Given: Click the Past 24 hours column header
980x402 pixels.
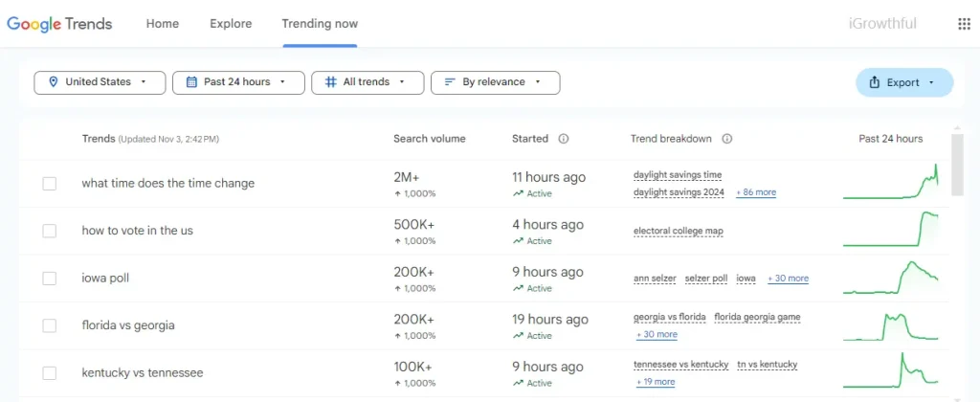Looking at the screenshot, I should click(x=891, y=139).
